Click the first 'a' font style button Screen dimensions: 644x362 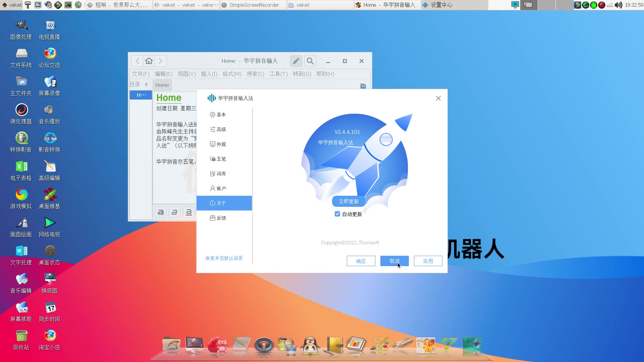point(161,212)
